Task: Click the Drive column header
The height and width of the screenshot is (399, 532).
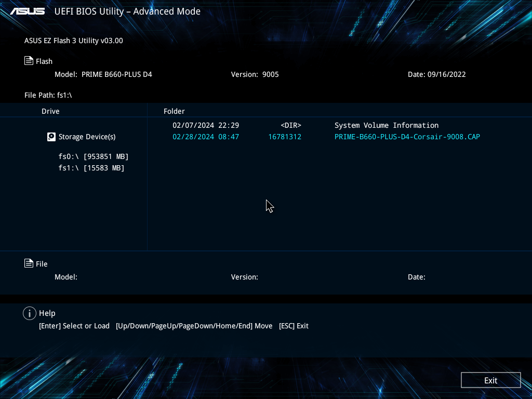Action: 50,111
